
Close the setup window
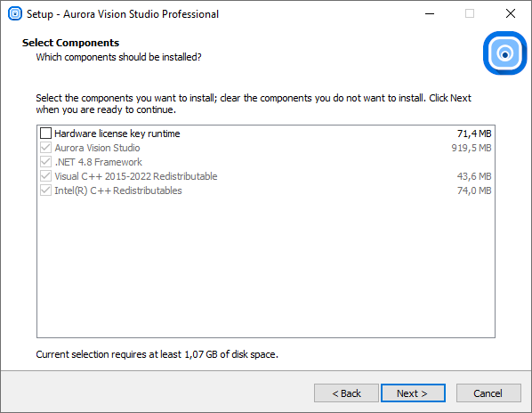point(511,14)
